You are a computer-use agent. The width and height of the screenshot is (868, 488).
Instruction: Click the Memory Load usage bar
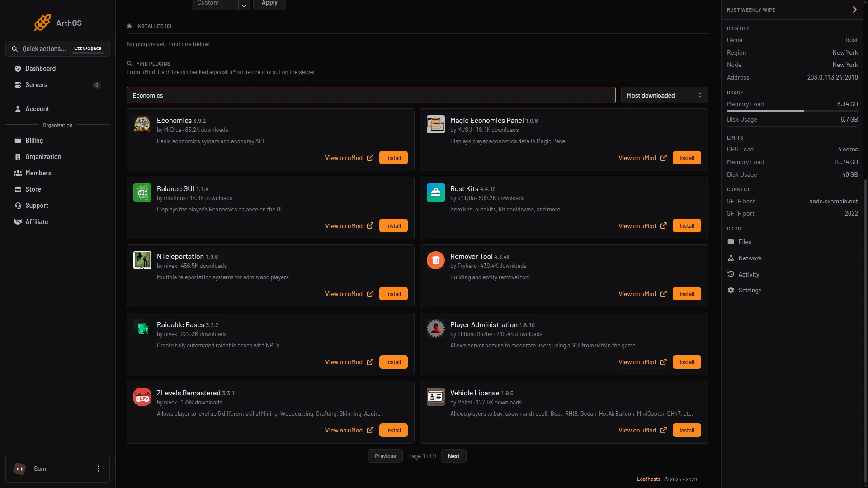793,111
